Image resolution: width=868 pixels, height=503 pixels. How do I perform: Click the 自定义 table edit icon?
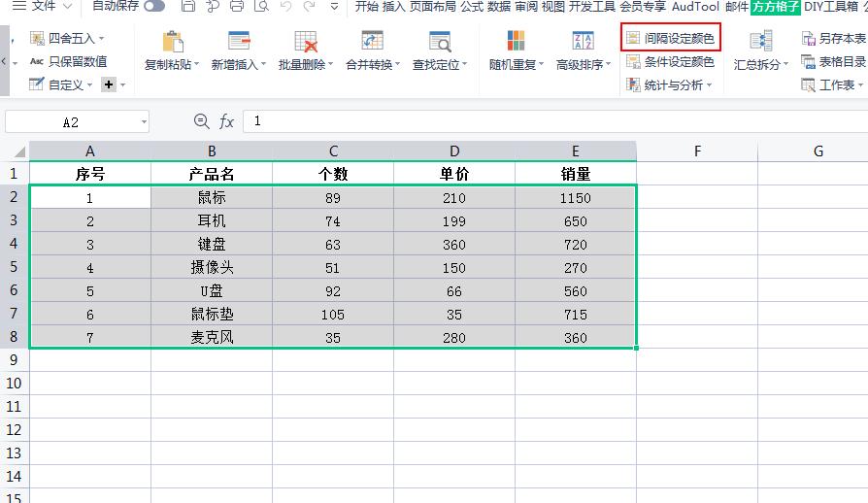pyautogui.click(x=37, y=84)
